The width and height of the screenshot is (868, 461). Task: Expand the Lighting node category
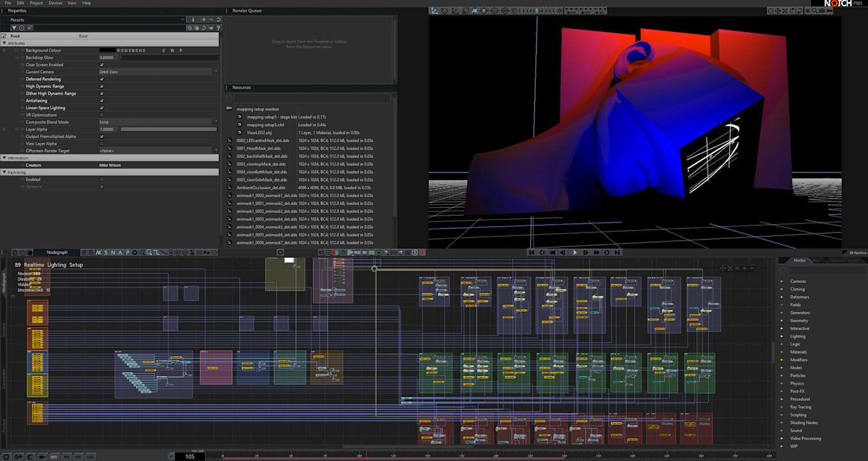(782, 336)
